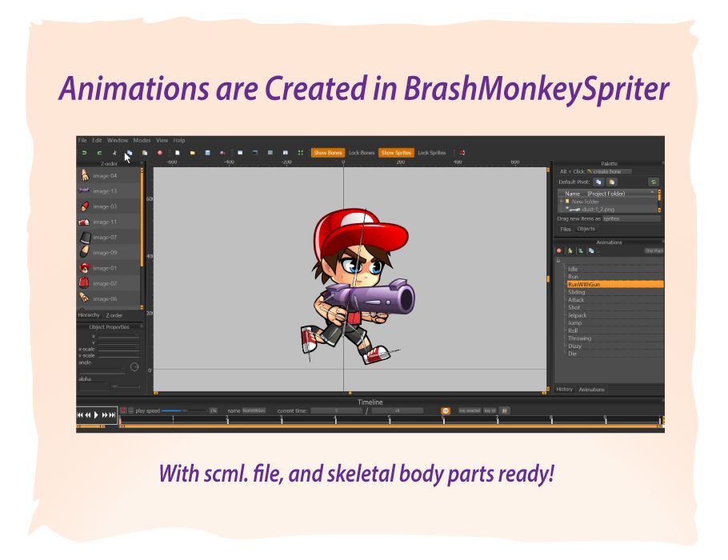Screen dimensions: 728x560
Task: Select the Attack animation
Action: point(615,299)
